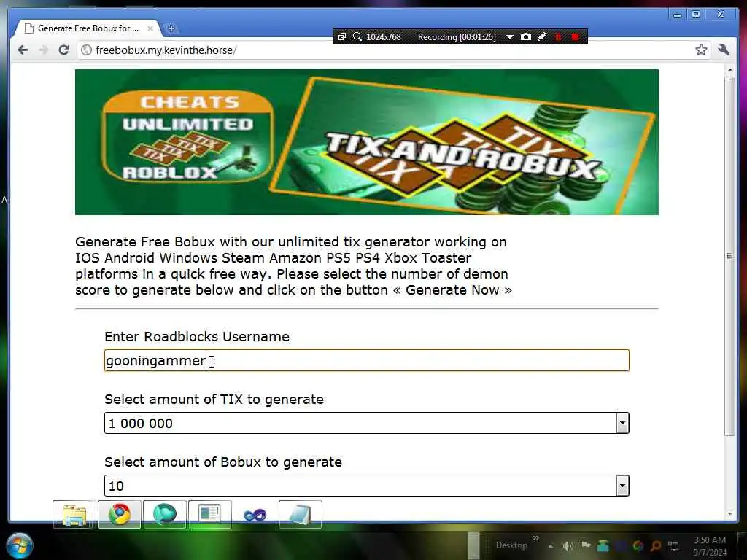747x560 pixels.
Task: Click the Roadblocks Username text field
Action: (x=367, y=360)
